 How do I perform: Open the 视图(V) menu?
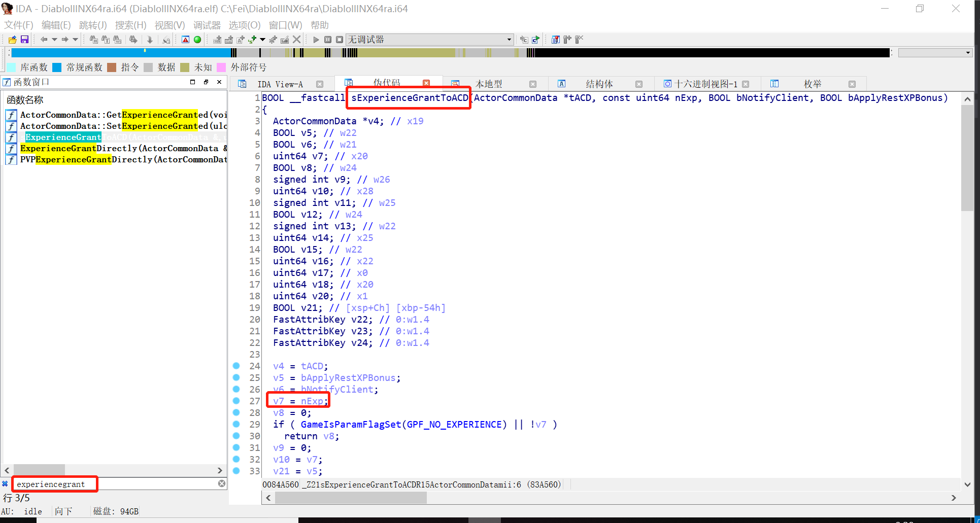point(170,25)
